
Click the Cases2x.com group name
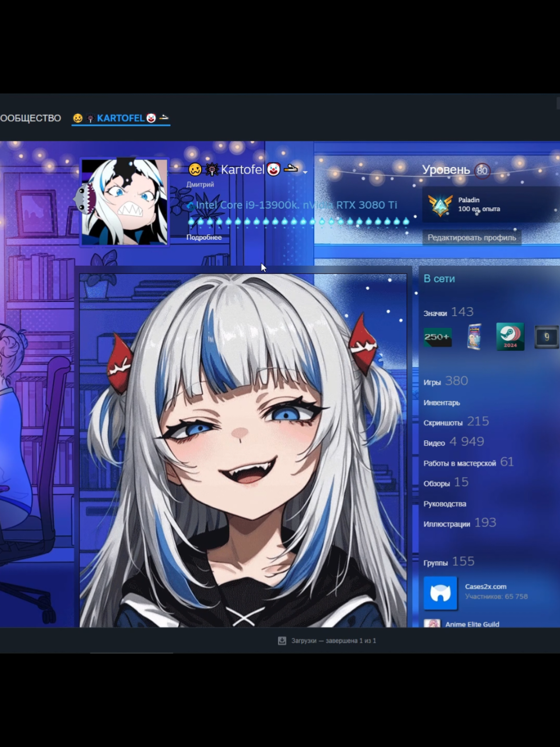point(486,586)
